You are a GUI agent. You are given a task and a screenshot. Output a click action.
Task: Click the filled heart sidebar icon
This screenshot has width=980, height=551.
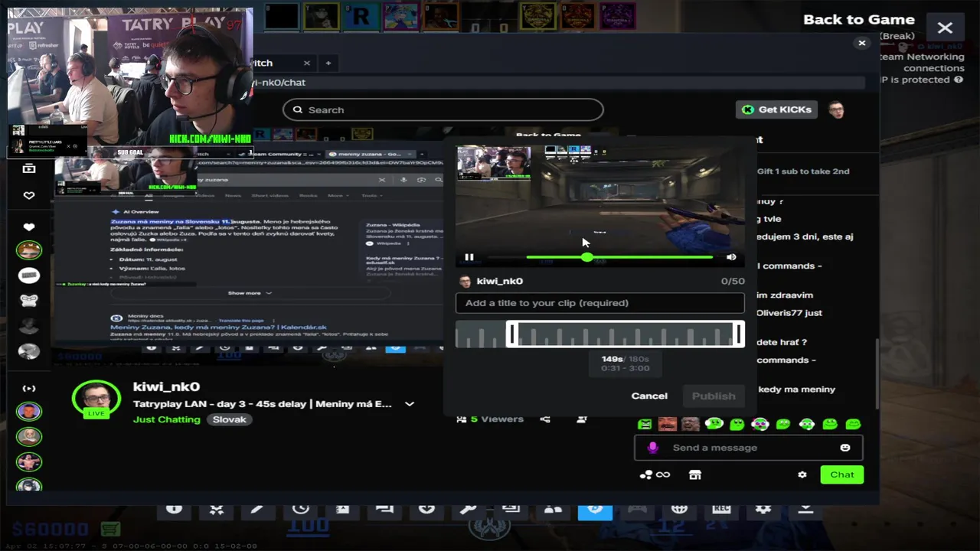[x=29, y=227]
